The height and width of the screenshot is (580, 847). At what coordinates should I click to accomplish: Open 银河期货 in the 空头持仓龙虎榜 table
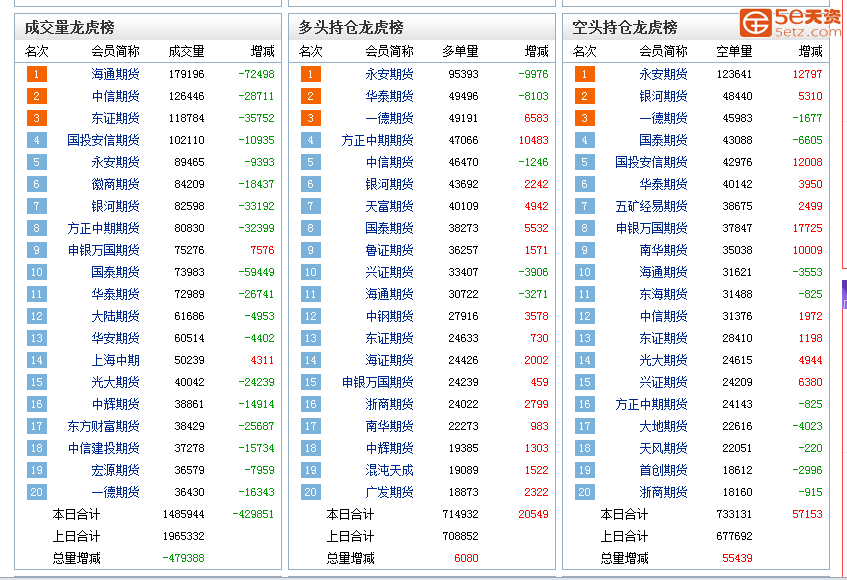pos(663,96)
